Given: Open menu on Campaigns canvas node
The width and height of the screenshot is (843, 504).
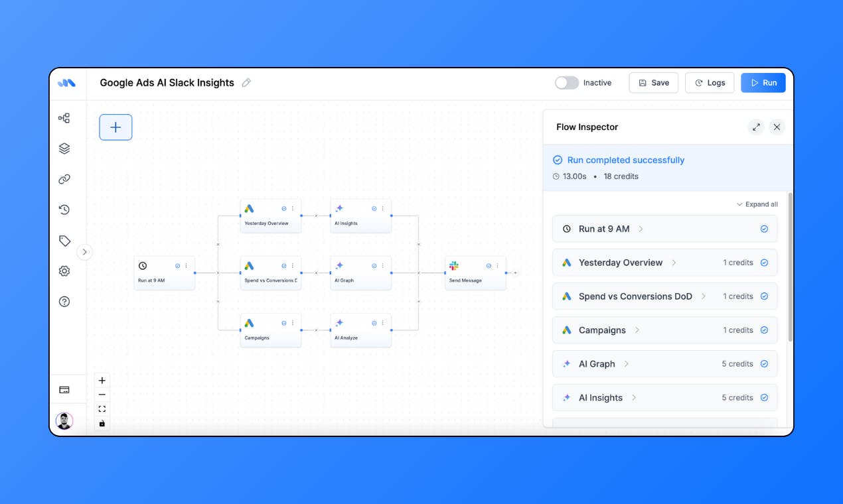Looking at the screenshot, I should tap(292, 323).
